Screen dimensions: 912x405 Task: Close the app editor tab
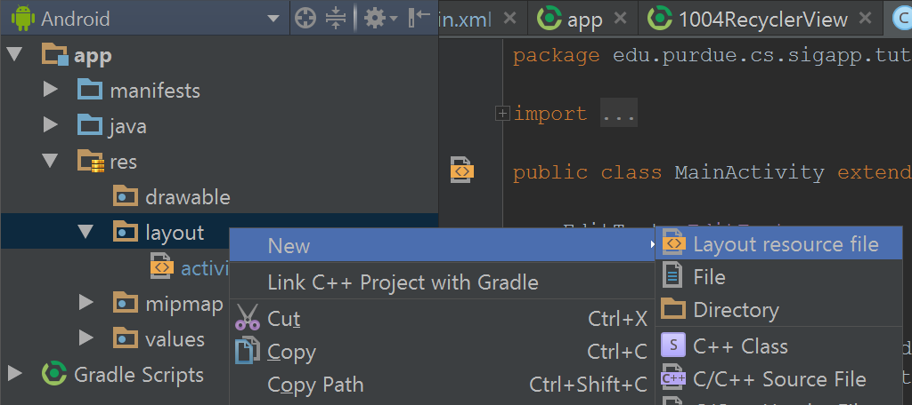pyautogui.click(x=621, y=19)
